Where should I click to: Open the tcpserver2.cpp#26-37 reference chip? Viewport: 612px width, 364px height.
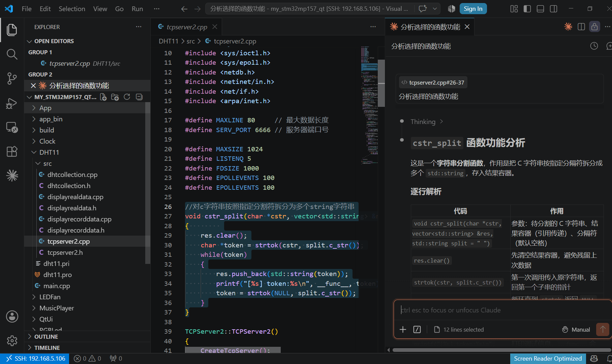pos(433,83)
